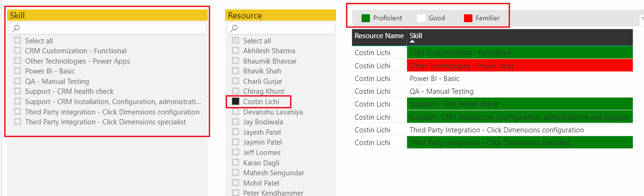Click the white Good legend swatch

pyautogui.click(x=421, y=18)
